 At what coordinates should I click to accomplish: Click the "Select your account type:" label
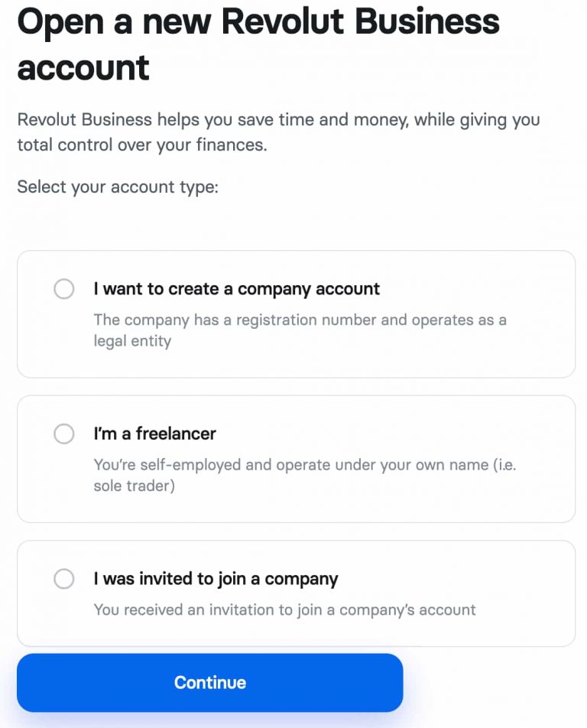coord(118,187)
